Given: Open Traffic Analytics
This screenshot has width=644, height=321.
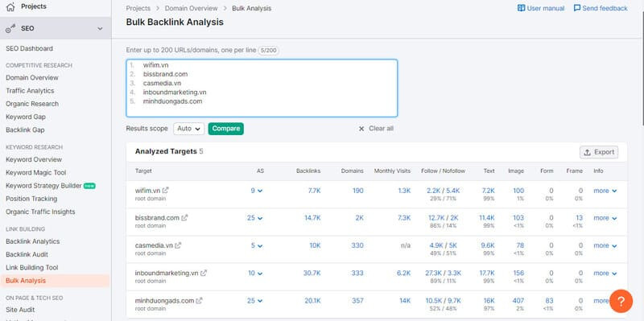Looking at the screenshot, I should pos(30,91).
